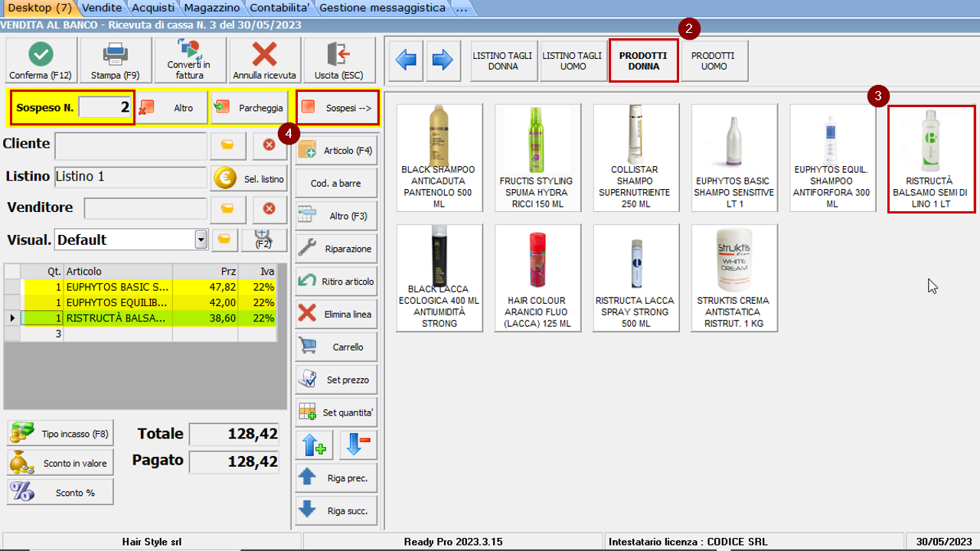Open the Contabilita' tab
The width and height of the screenshot is (980, 551).
pyautogui.click(x=279, y=8)
